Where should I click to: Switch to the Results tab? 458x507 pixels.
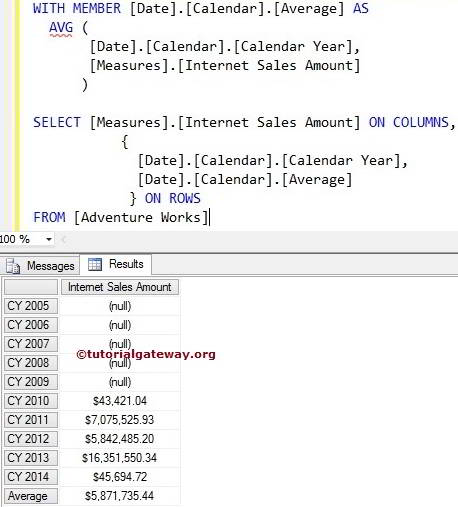click(116, 264)
